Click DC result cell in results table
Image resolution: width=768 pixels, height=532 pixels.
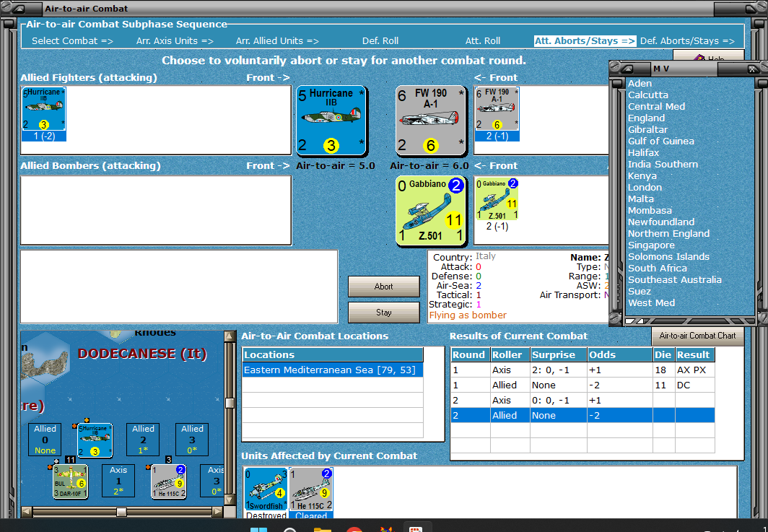(x=694, y=385)
